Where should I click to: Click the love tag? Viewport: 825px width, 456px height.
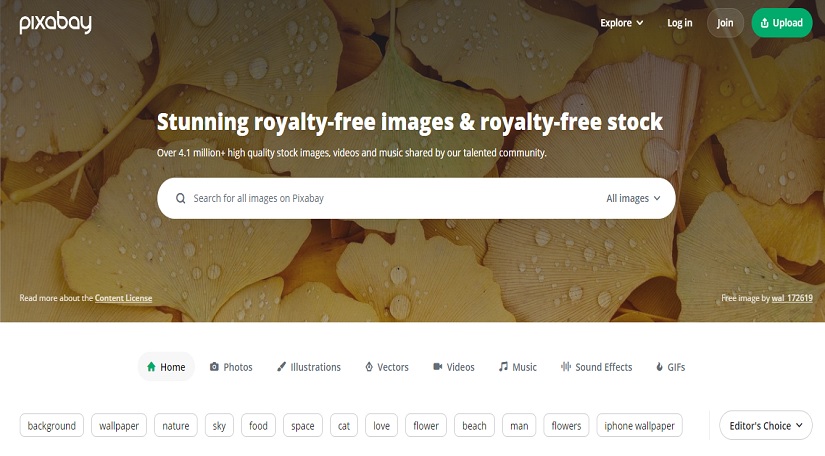pos(381,425)
